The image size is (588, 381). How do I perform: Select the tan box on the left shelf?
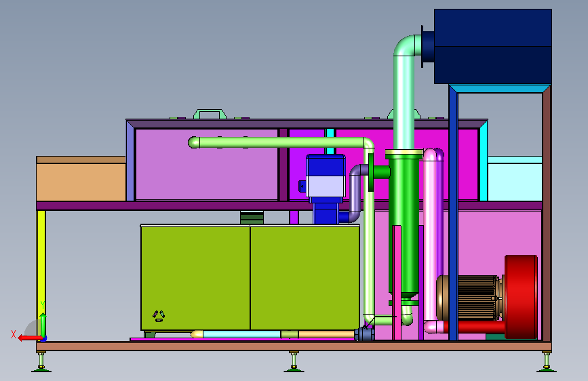pos(81,179)
